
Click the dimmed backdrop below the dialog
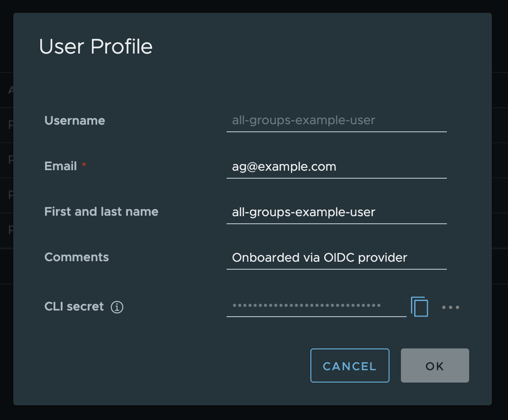[x=254, y=413]
